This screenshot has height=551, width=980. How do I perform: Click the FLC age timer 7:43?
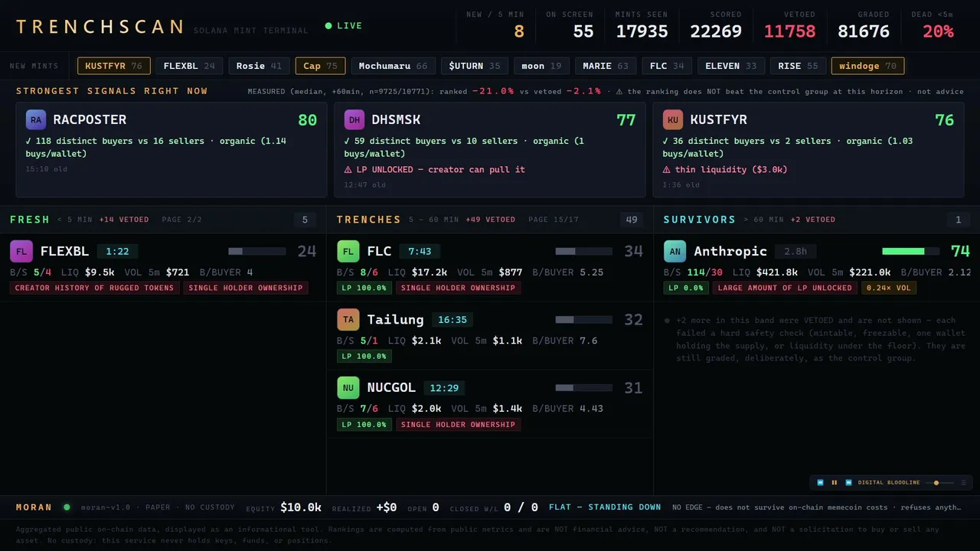(x=420, y=251)
